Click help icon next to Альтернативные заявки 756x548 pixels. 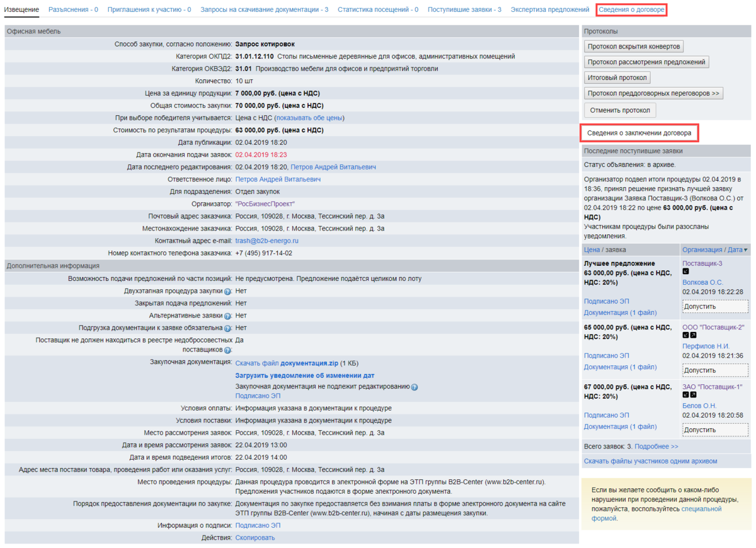tap(227, 316)
